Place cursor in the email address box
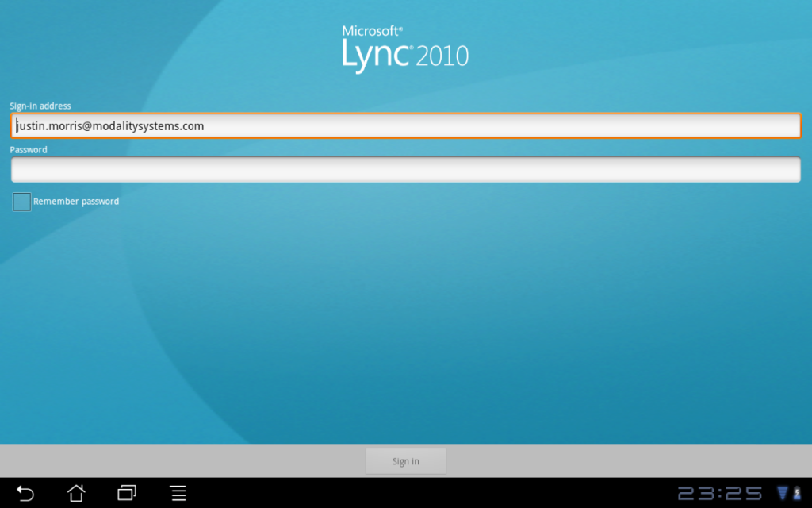Viewport: 812px width, 508px height. 405,125
